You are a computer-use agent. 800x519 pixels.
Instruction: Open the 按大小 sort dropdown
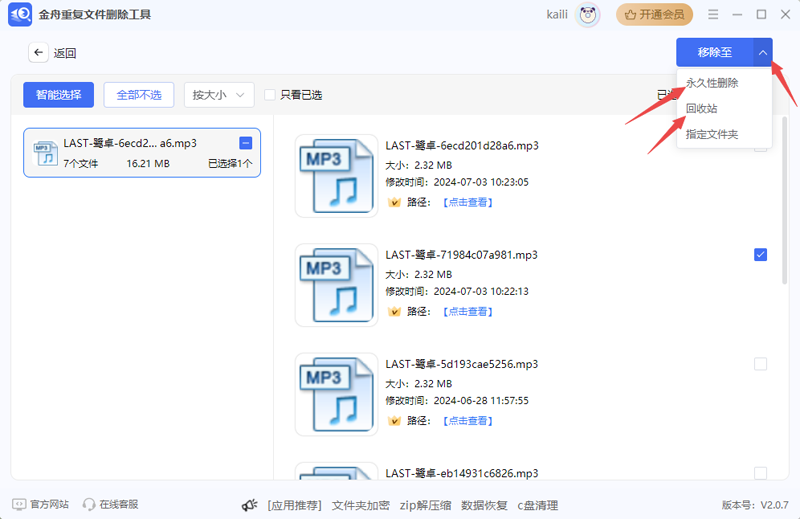pos(219,95)
